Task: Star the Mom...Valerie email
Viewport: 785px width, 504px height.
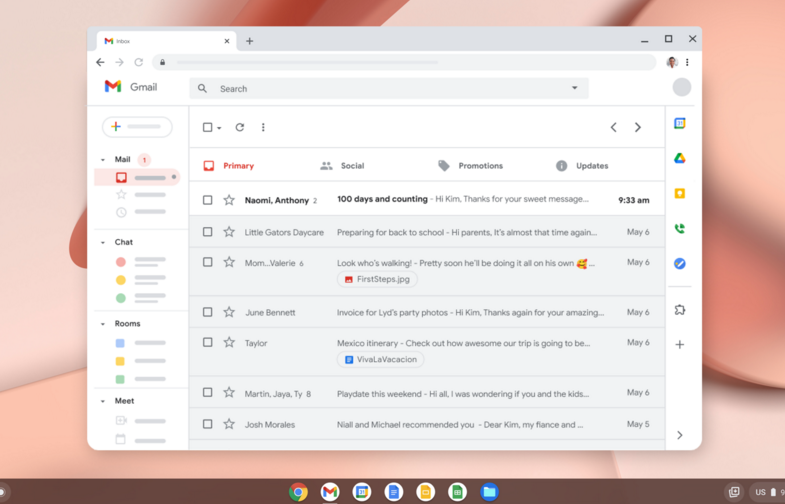Action: pos(229,262)
